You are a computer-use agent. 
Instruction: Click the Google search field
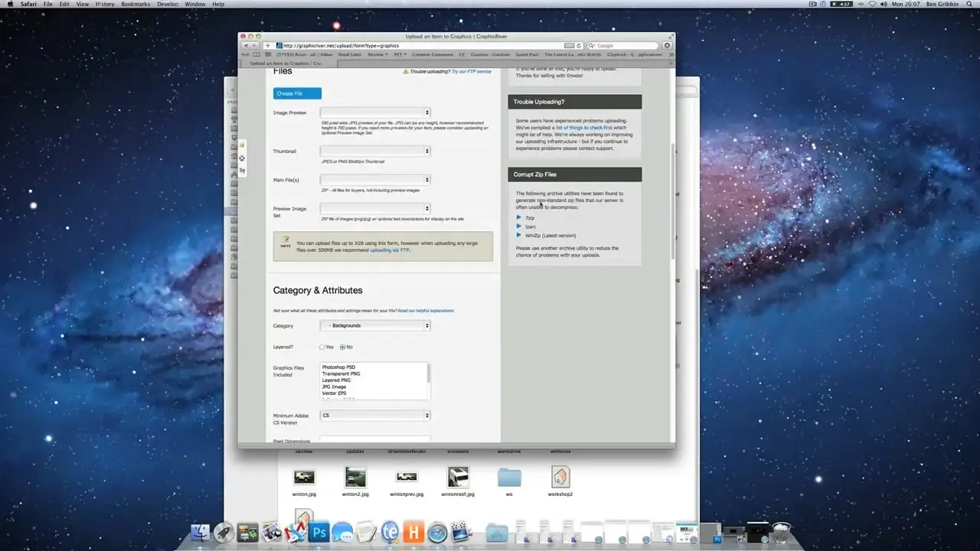(624, 46)
